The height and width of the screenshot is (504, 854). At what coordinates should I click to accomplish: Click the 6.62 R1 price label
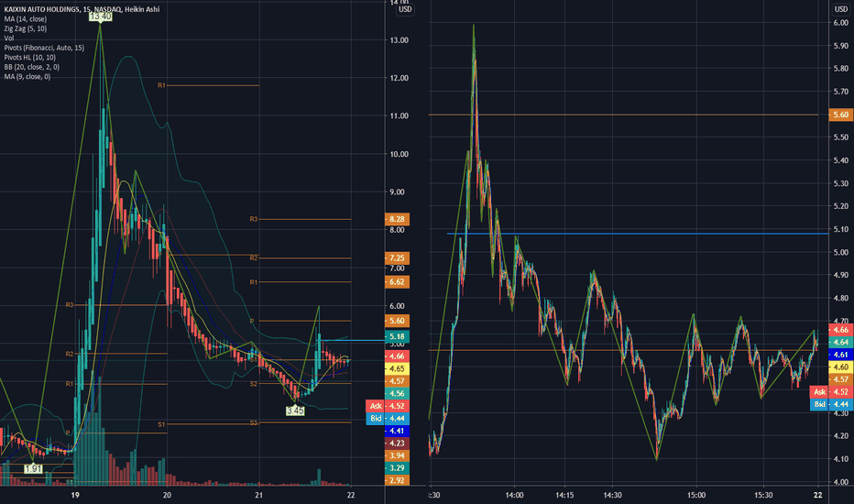pyautogui.click(x=397, y=281)
